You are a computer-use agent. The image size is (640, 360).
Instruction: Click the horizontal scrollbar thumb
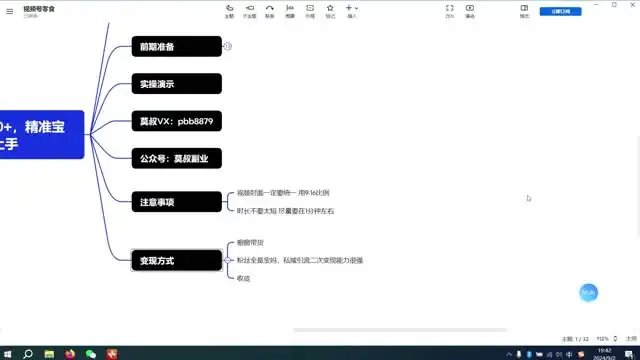coord(400,330)
